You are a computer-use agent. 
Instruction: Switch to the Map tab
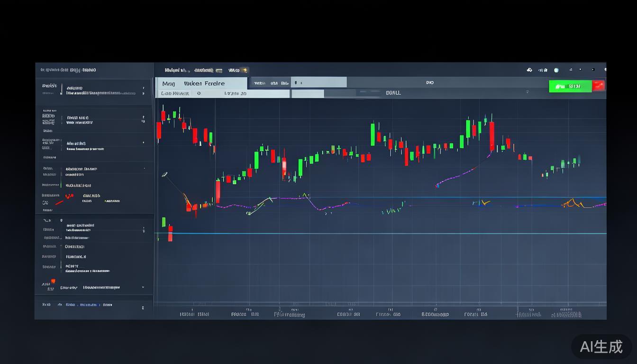point(168,82)
